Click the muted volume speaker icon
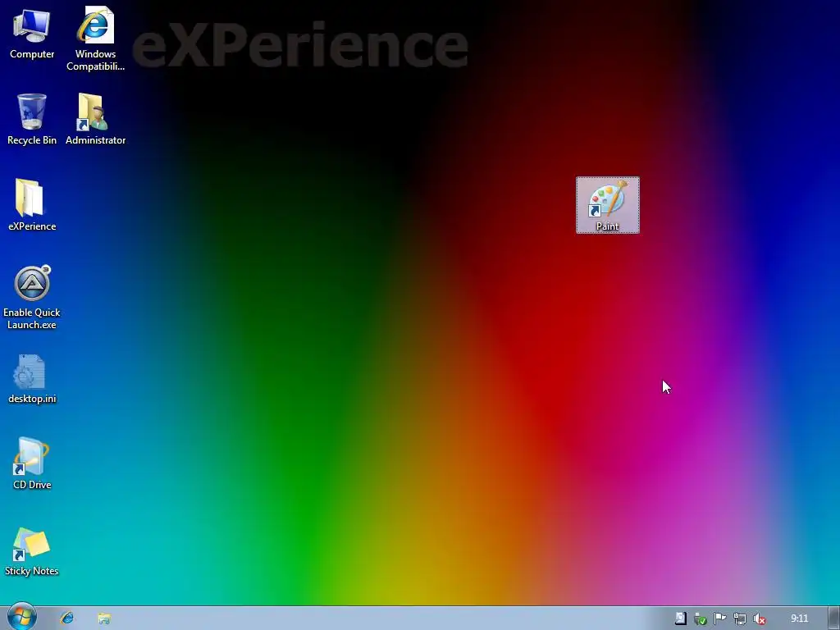The width and height of the screenshot is (840, 630). [759, 619]
